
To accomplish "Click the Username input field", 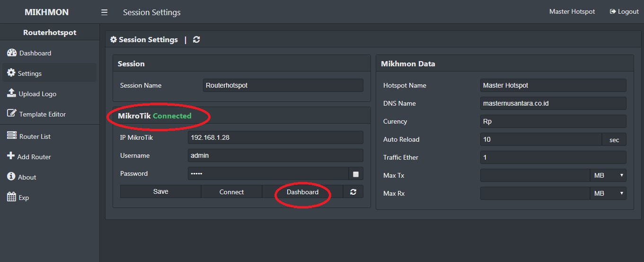I will 275,155.
